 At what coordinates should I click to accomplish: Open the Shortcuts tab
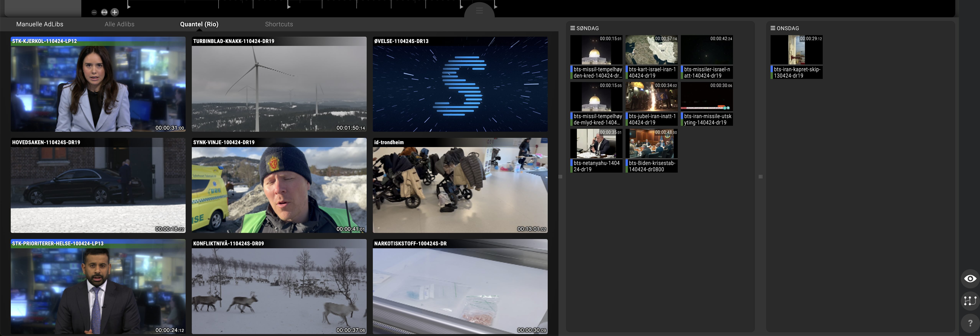279,24
